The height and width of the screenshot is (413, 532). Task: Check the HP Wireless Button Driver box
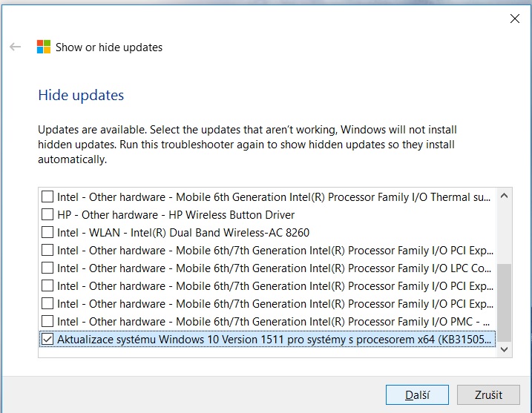(x=47, y=214)
